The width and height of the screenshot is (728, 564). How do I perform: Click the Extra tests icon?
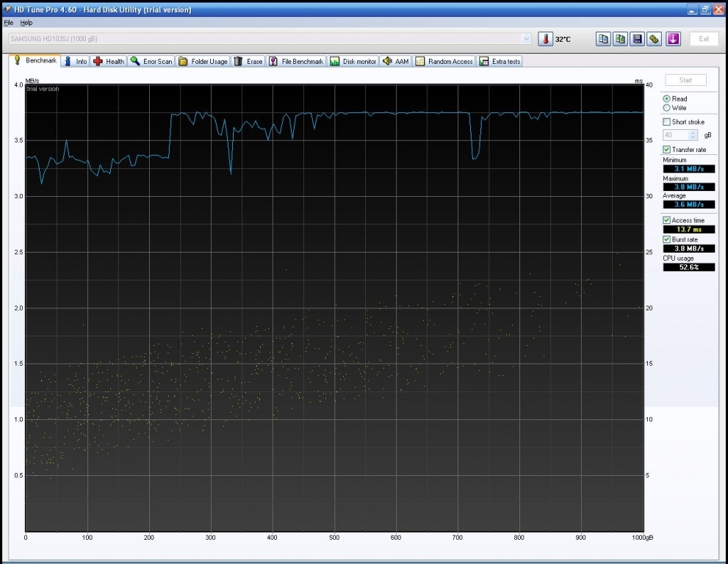point(484,61)
